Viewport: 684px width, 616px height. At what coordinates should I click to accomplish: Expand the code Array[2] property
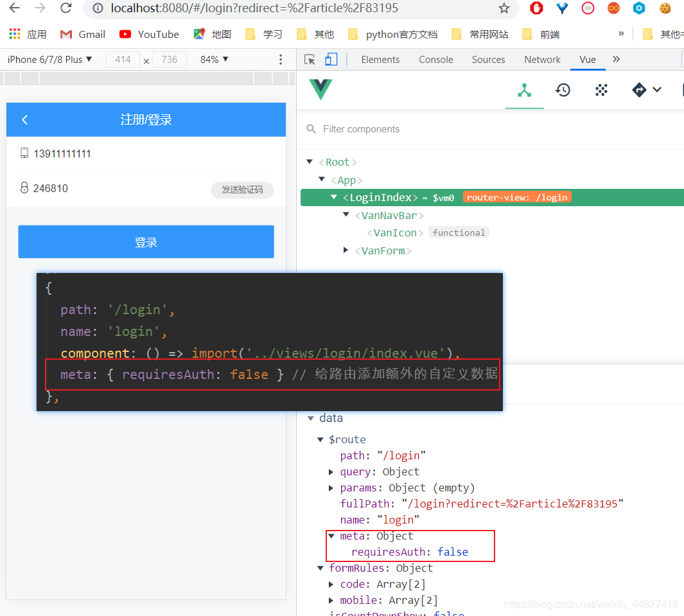point(331,584)
